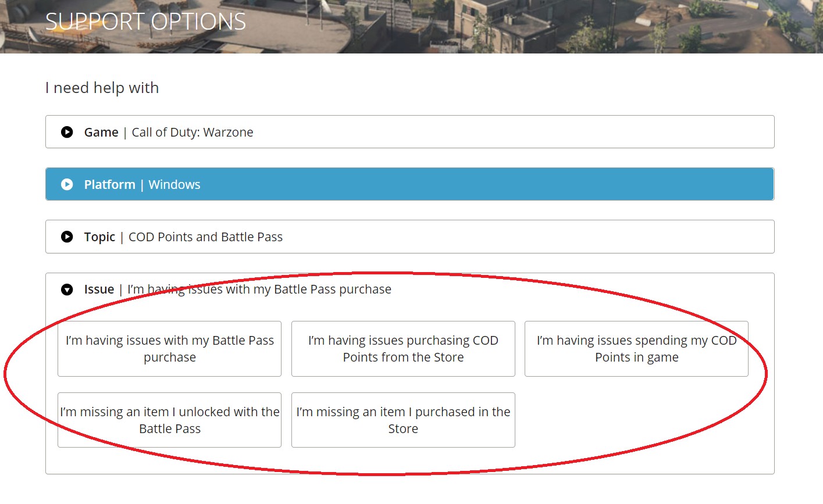Click the bold "Game" label
Image resolution: width=823 pixels, height=504 pixels.
tap(101, 133)
